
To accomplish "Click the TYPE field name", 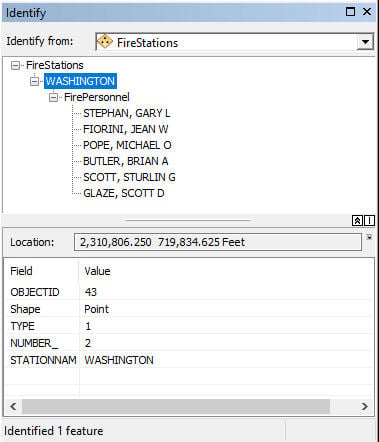I will 22,326.
